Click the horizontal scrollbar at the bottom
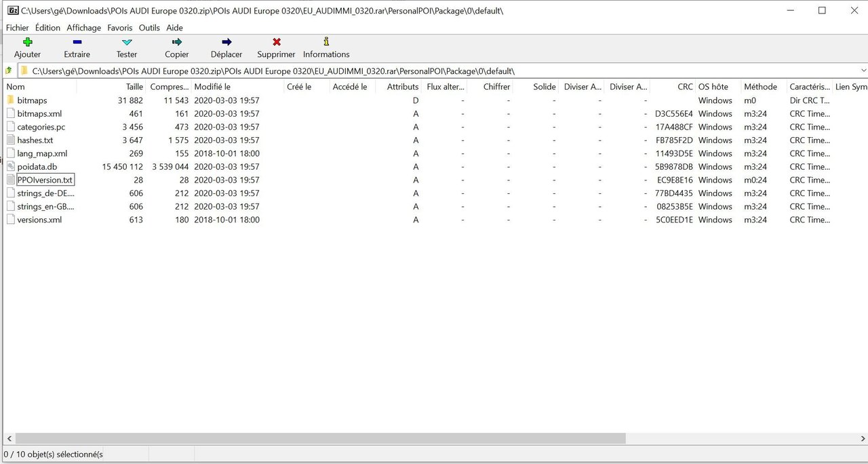868x464 pixels. 319,439
